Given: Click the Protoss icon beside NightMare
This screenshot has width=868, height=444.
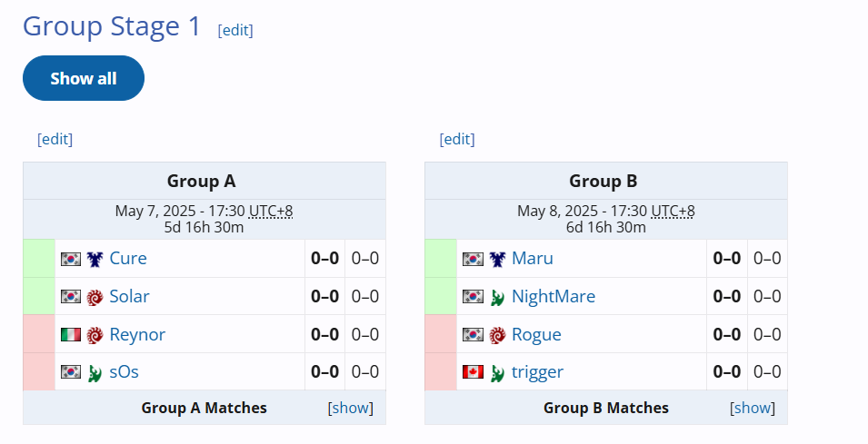Looking at the screenshot, I should pos(497,297).
